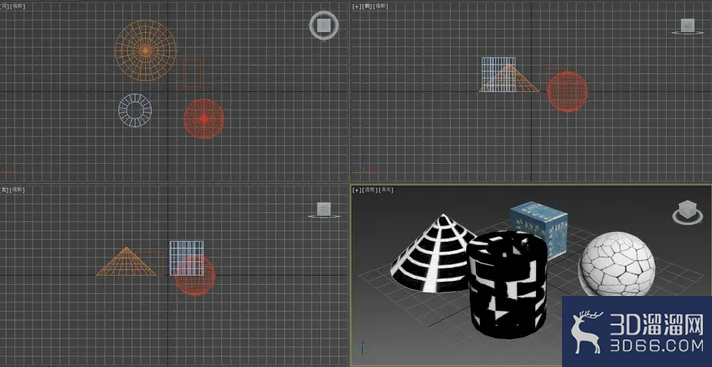Click the ViewCube in the front view viewport

[687, 27]
